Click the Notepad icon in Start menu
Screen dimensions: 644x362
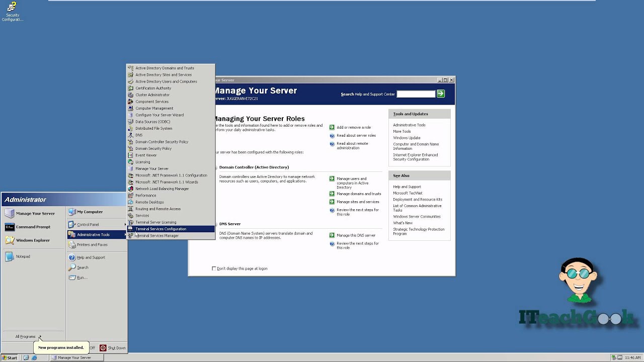10,256
